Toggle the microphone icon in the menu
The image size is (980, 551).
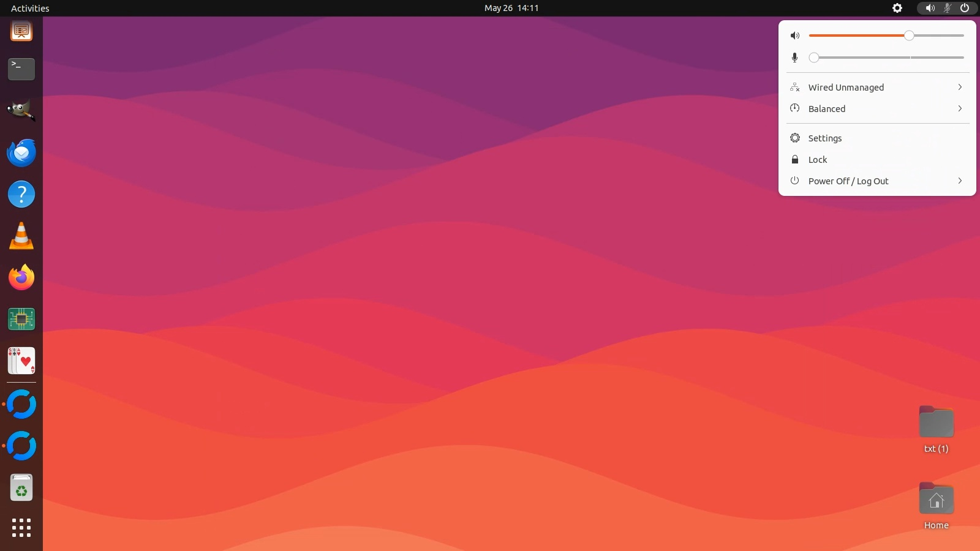795,58
